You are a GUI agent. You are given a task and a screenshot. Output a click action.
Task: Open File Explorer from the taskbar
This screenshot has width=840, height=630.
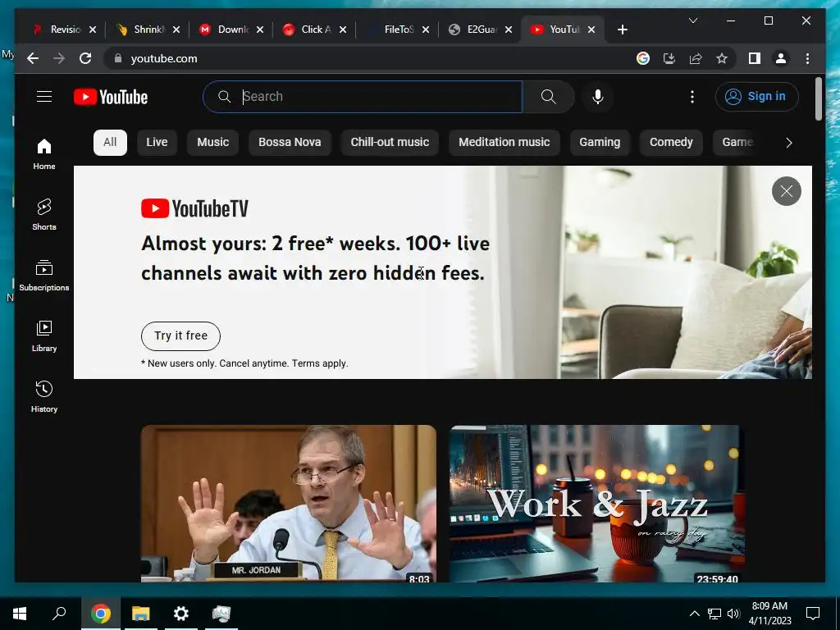click(140, 614)
